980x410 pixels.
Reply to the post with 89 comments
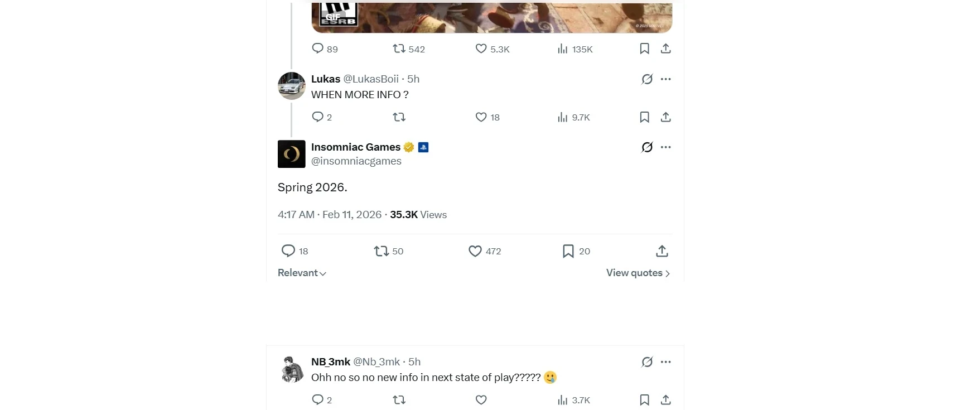[317, 49]
